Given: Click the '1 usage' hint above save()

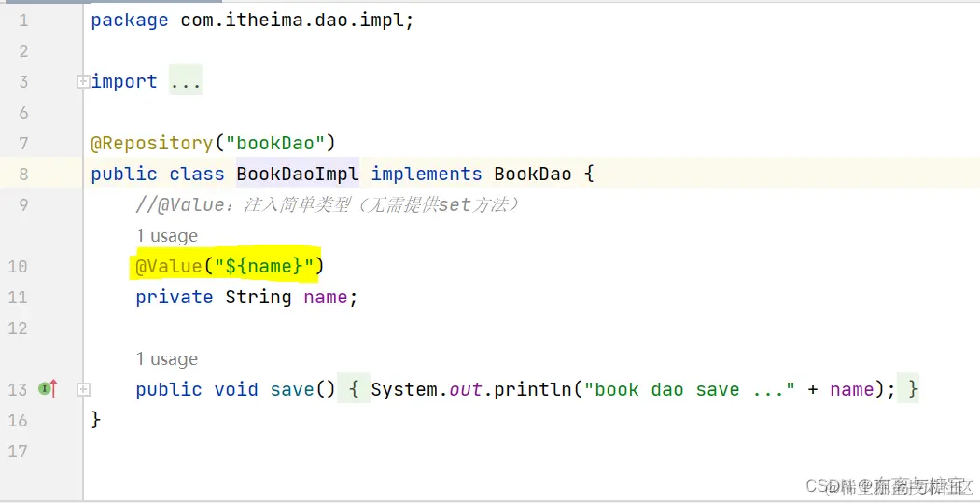Looking at the screenshot, I should pyautogui.click(x=167, y=359).
